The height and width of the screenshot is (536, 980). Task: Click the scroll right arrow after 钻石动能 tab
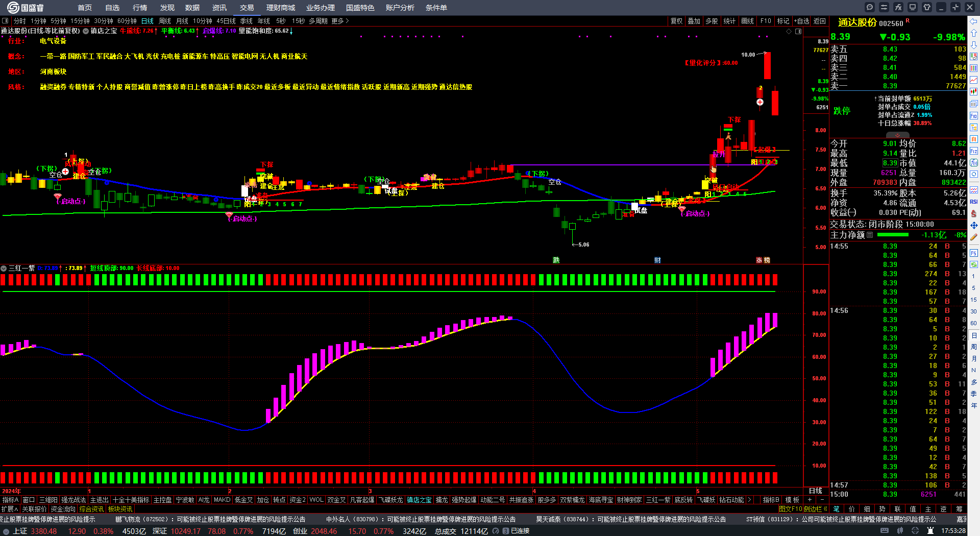tap(750, 500)
